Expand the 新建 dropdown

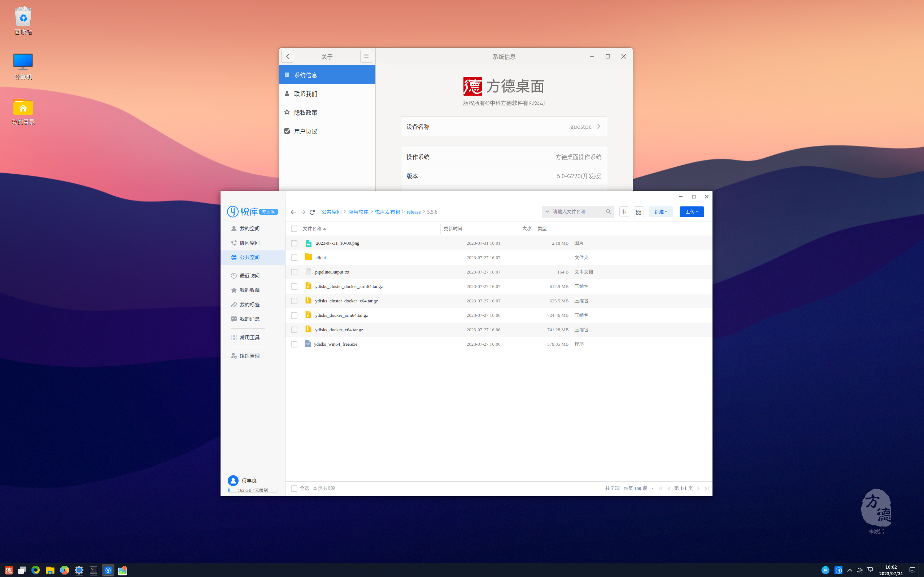(x=661, y=212)
